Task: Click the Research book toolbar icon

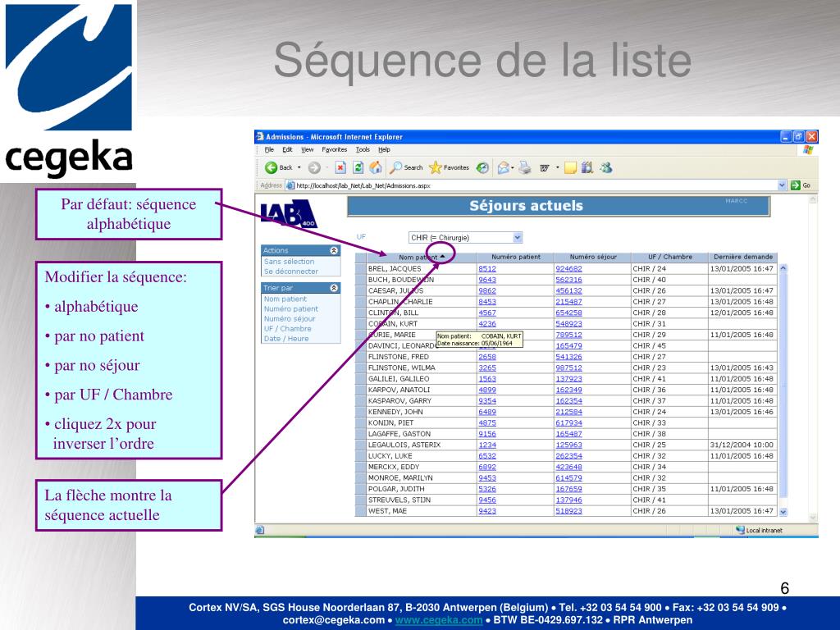Action: pyautogui.click(x=587, y=167)
